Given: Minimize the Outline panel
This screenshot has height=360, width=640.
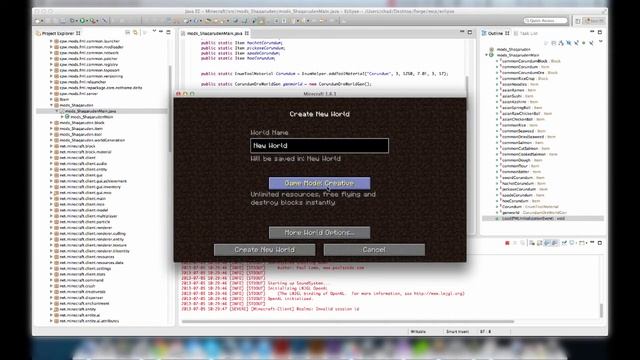Looking at the screenshot, I should (x=592, y=31).
